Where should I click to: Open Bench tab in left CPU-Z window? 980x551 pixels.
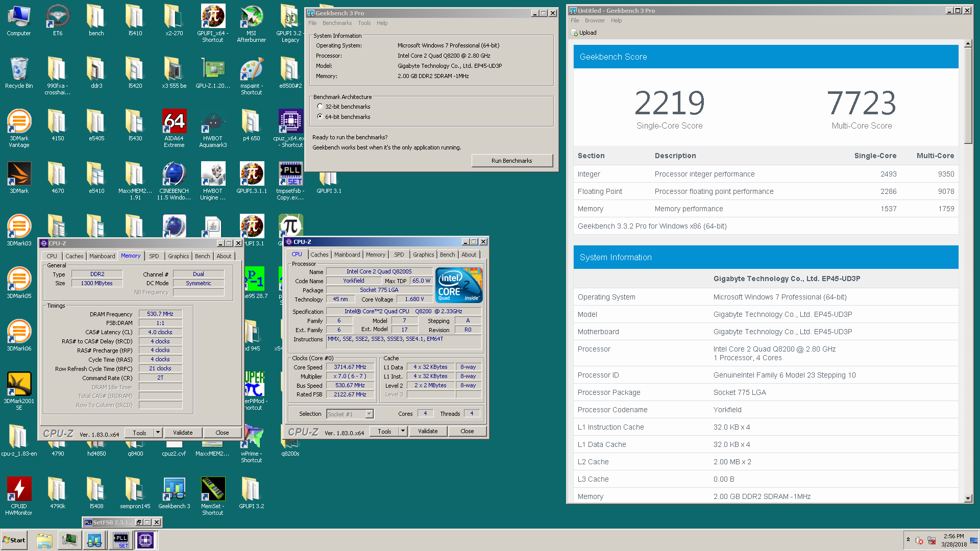(x=202, y=256)
